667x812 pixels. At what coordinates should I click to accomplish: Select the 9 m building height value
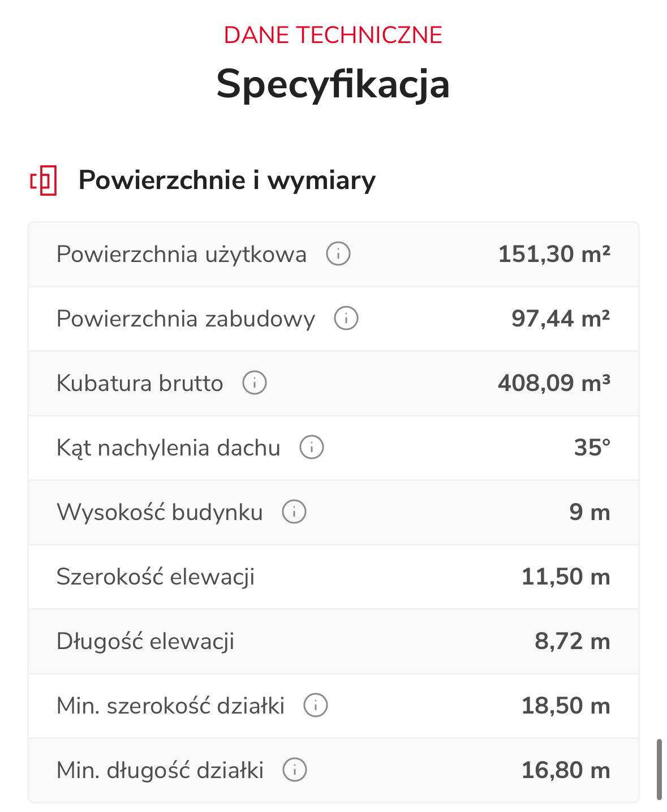coord(589,512)
